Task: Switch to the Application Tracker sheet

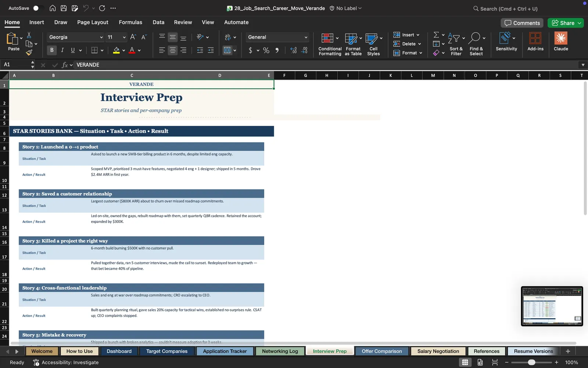Action: coord(225,351)
